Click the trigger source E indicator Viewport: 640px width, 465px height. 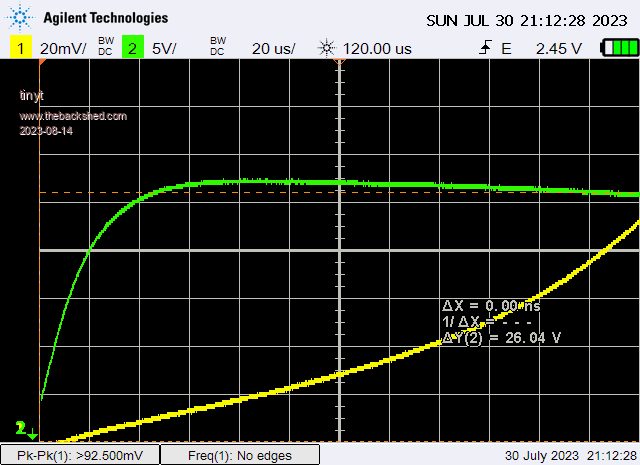click(506, 48)
